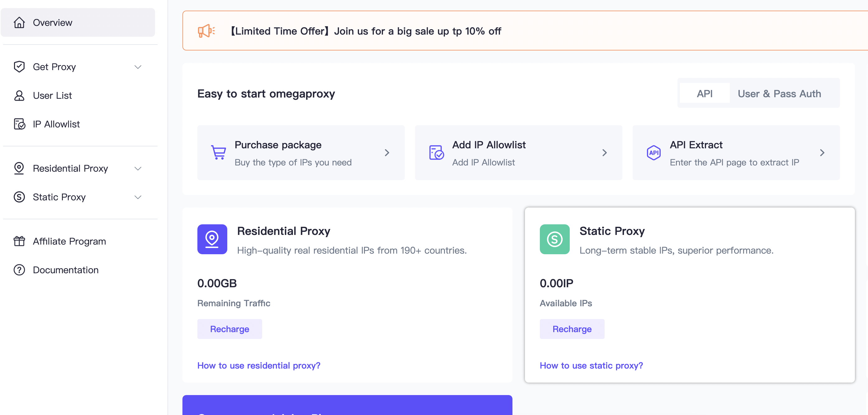Viewport: 868px width, 415px height.
Task: Expand Static Proxy sidebar chevron
Action: pyautogui.click(x=138, y=197)
